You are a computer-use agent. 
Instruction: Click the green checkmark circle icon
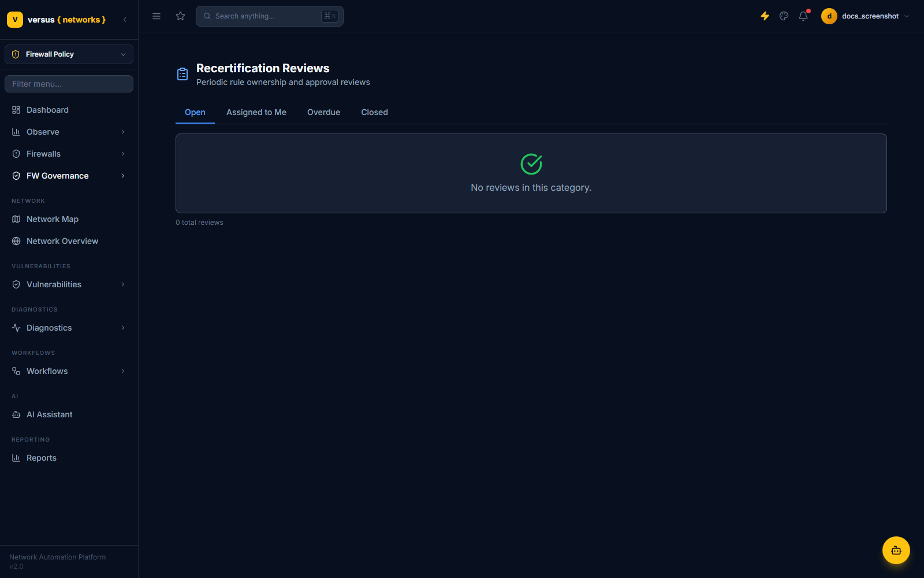531,164
